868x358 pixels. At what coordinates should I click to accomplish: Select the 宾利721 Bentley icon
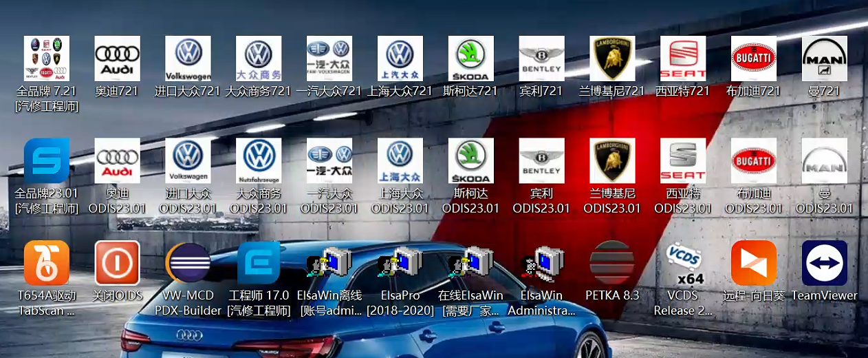point(542,59)
